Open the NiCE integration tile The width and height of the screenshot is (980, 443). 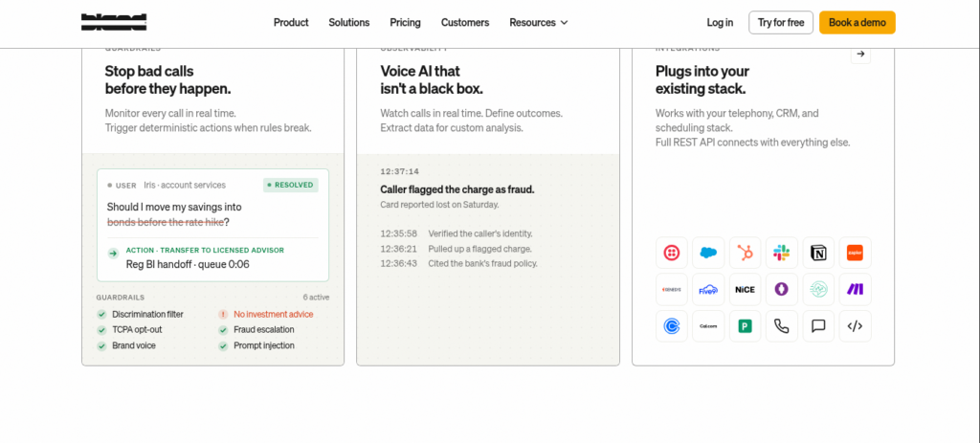pyautogui.click(x=745, y=289)
